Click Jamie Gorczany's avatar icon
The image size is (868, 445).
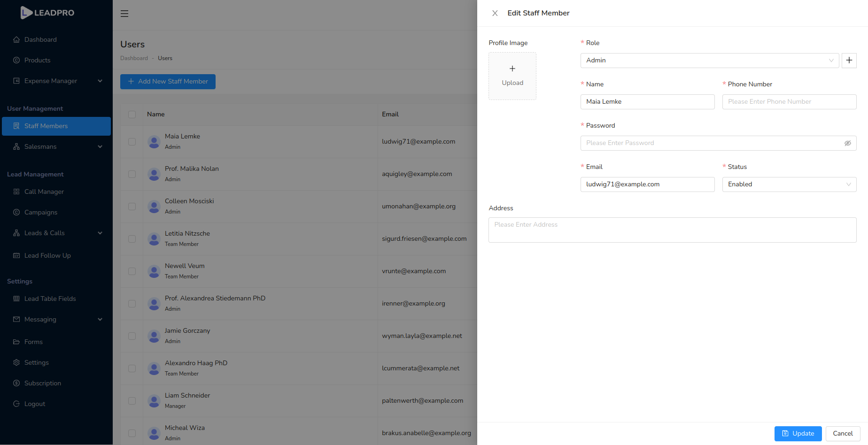[154, 336]
